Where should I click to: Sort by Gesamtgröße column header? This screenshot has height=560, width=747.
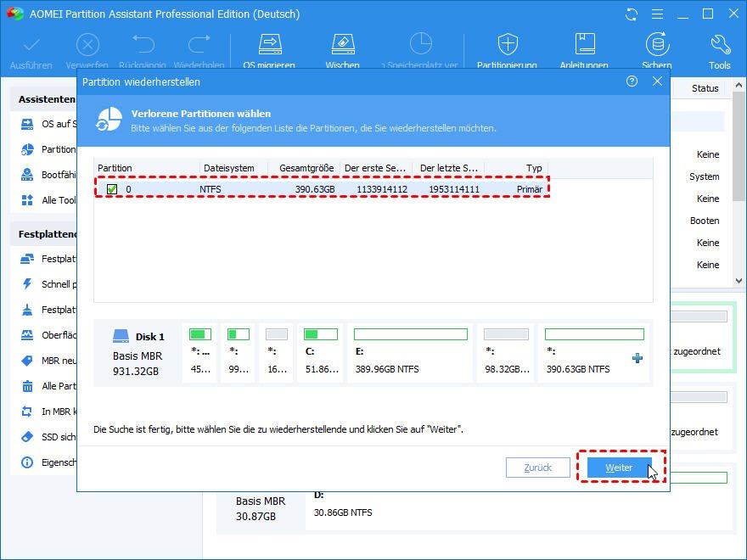coord(304,168)
